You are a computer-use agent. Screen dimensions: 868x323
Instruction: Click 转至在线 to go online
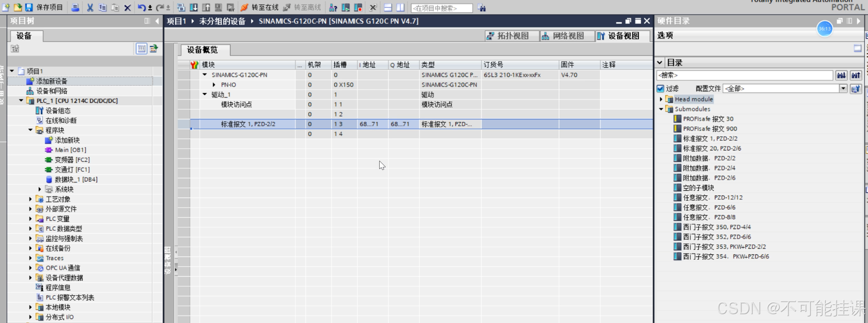point(260,8)
